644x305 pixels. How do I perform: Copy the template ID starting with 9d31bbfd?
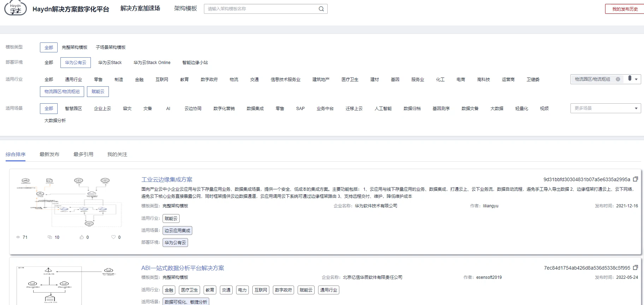click(635, 179)
